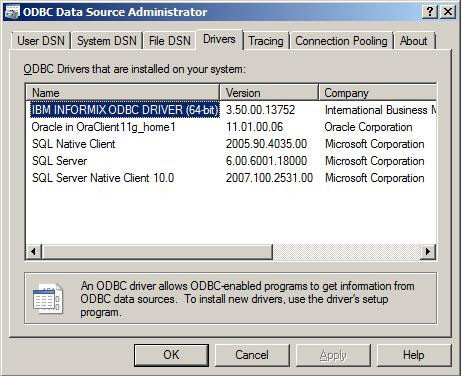Click the ODBC Administrator title bar icon
Image resolution: width=462 pixels, height=376 pixels.
tap(12, 12)
